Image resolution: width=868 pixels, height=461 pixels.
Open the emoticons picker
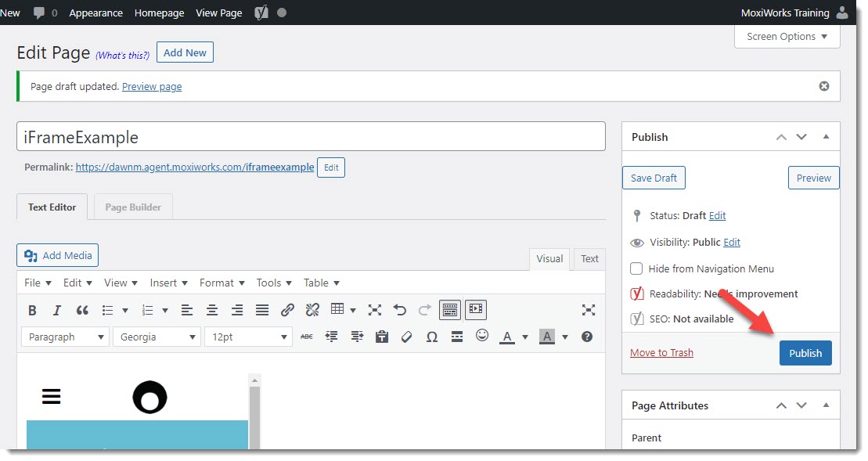point(482,336)
